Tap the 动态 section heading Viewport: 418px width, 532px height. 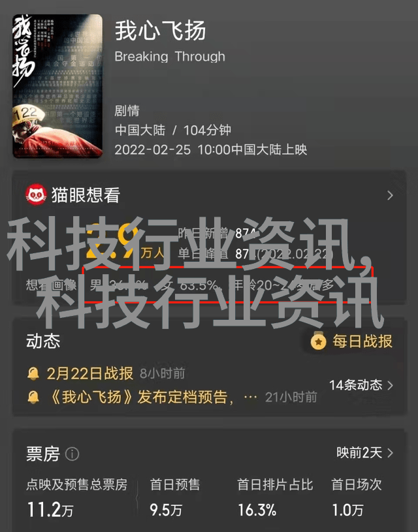coord(43,341)
